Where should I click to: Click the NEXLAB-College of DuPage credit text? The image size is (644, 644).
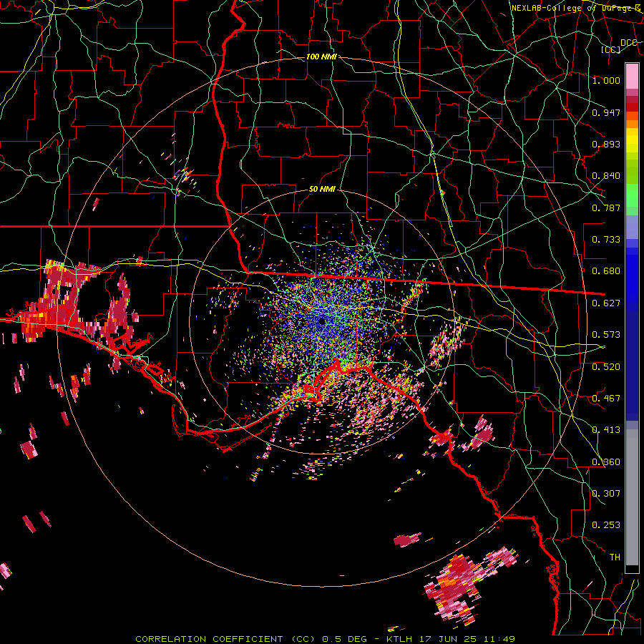tap(575, 8)
